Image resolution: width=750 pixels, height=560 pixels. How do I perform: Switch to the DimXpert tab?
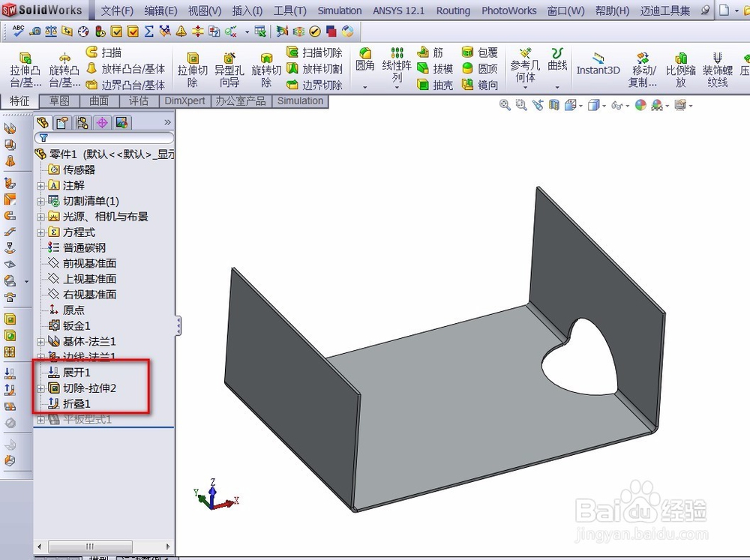pos(184,101)
